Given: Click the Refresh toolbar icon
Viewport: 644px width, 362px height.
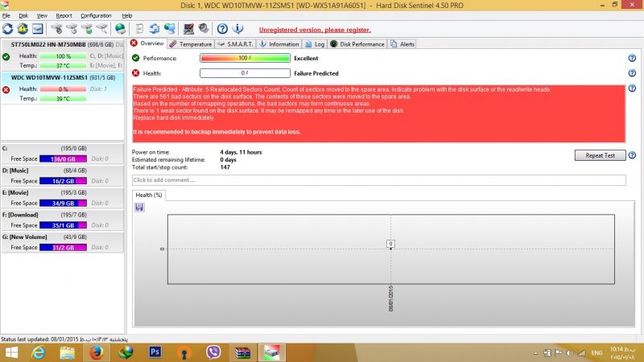Looking at the screenshot, I should (x=7, y=29).
